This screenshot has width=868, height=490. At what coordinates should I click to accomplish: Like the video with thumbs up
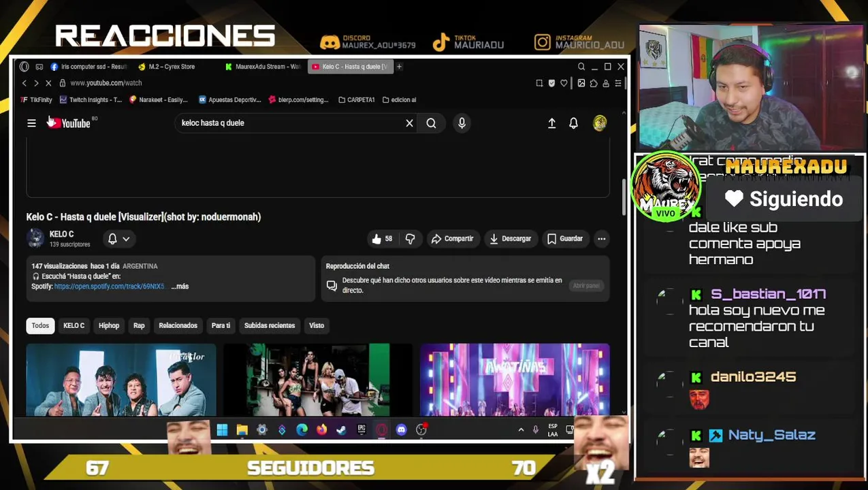(x=382, y=239)
